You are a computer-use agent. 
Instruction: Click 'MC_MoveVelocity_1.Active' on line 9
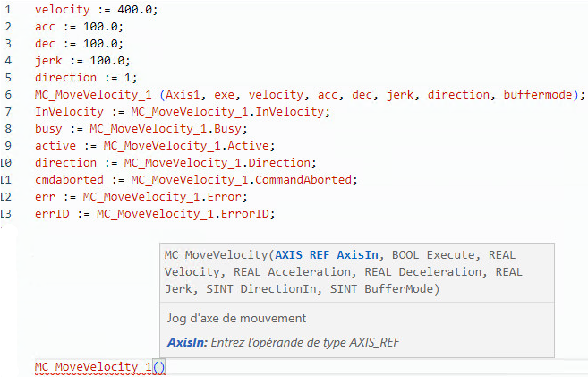tap(186, 146)
